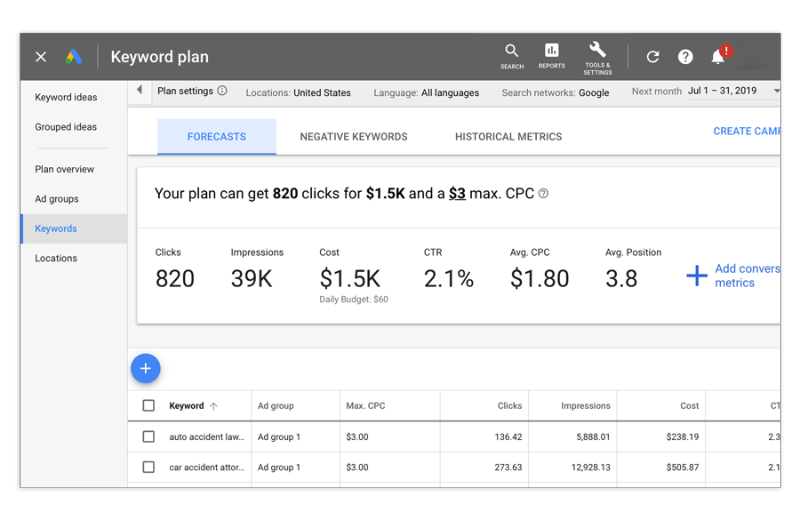Viewport: 800px width, 520px height.
Task: Click the Daily Budget: $60 text
Action: tap(354, 300)
